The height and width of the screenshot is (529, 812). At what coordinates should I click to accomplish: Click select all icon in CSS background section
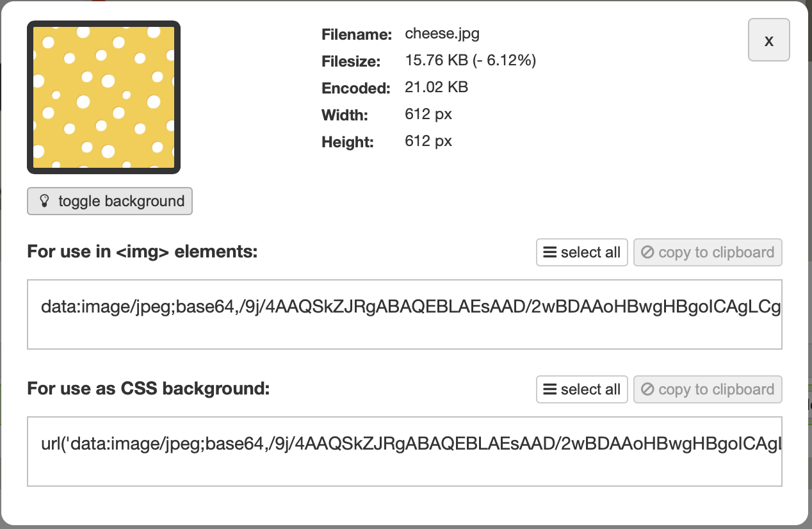tap(549, 389)
